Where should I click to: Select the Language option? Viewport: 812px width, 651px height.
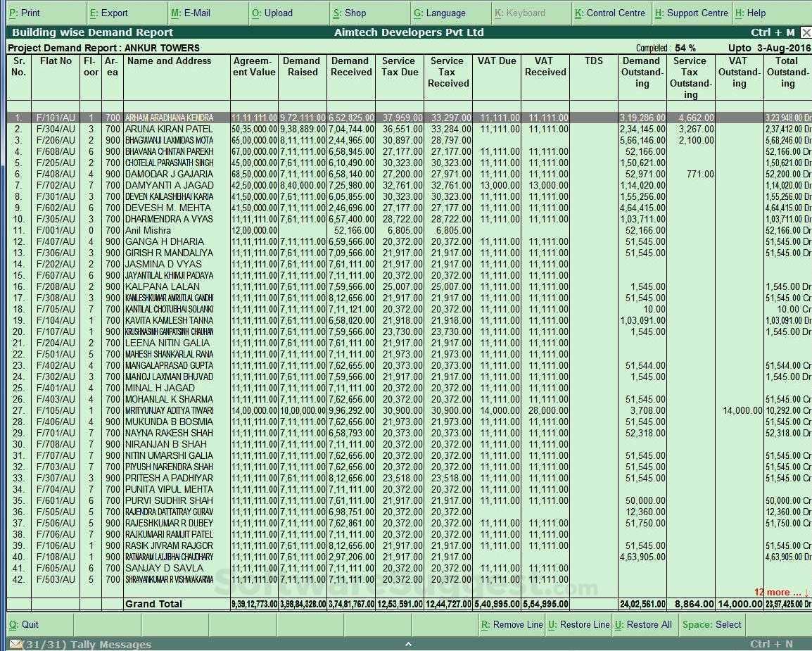[439, 13]
